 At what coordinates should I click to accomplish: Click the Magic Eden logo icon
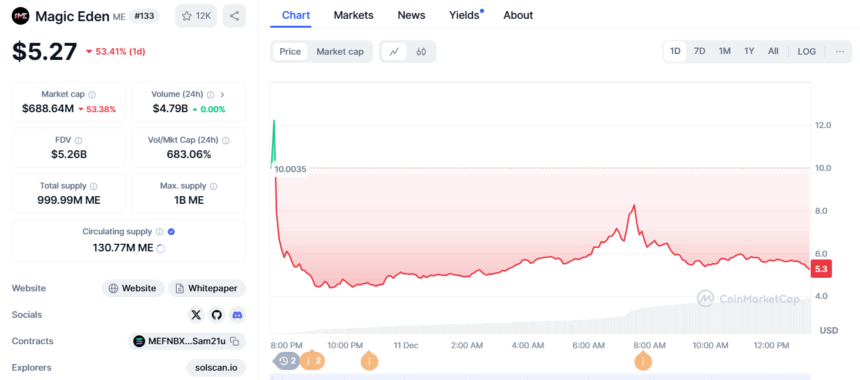coord(20,15)
